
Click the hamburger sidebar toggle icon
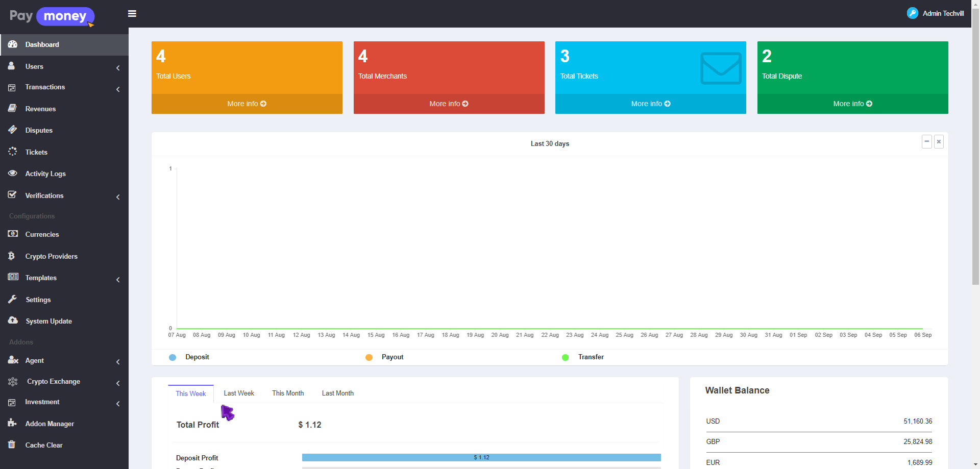tap(132, 14)
